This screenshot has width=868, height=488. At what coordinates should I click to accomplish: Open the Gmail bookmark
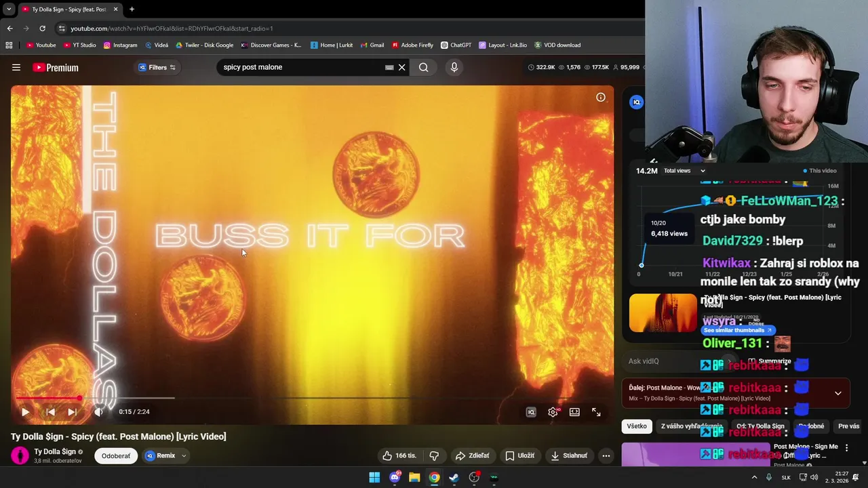(x=372, y=45)
